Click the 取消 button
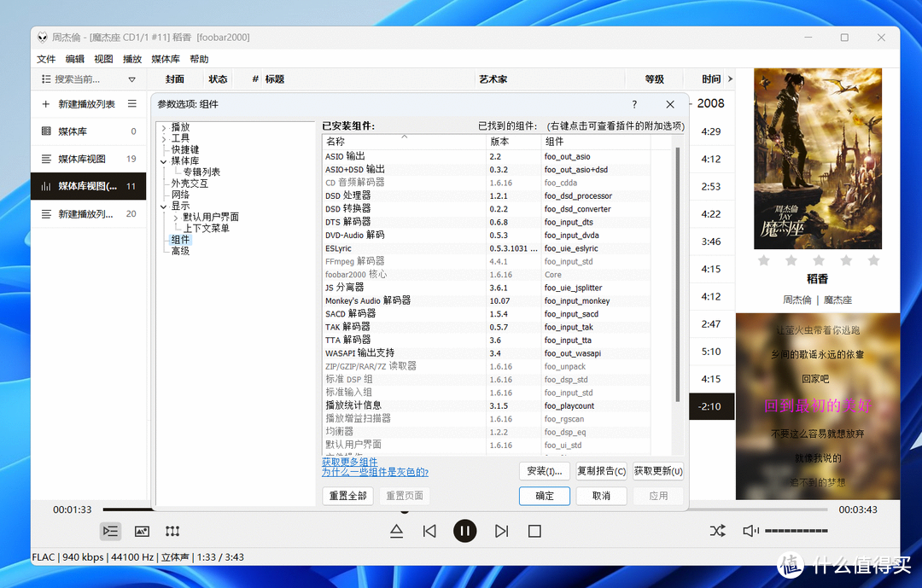922x588 pixels. [x=601, y=496]
